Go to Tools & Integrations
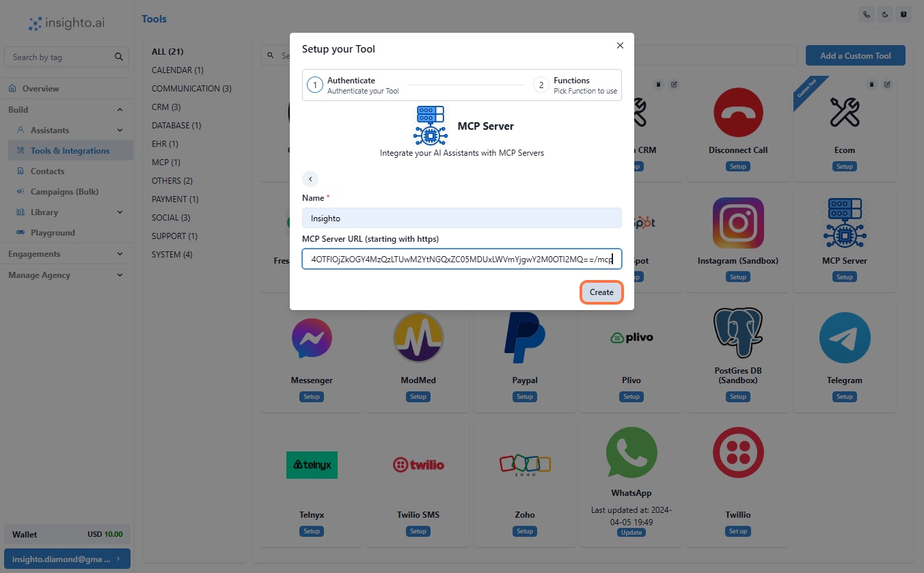 (70, 150)
